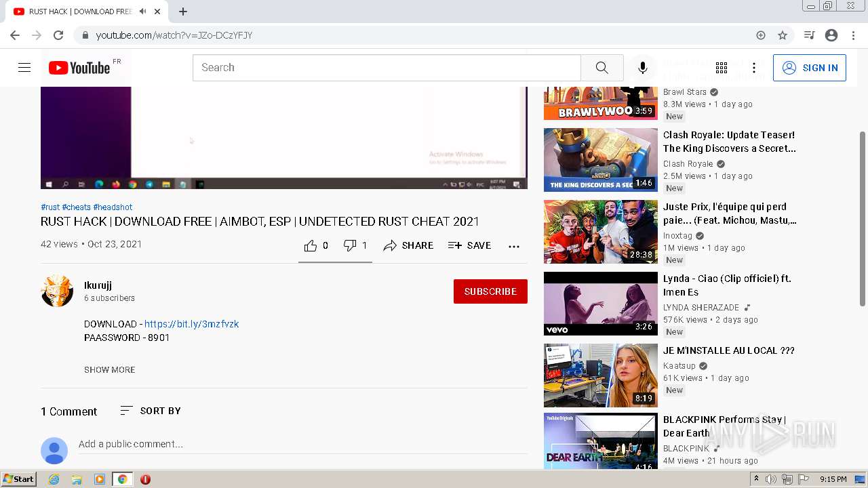Save the video to a playlist

point(469,245)
